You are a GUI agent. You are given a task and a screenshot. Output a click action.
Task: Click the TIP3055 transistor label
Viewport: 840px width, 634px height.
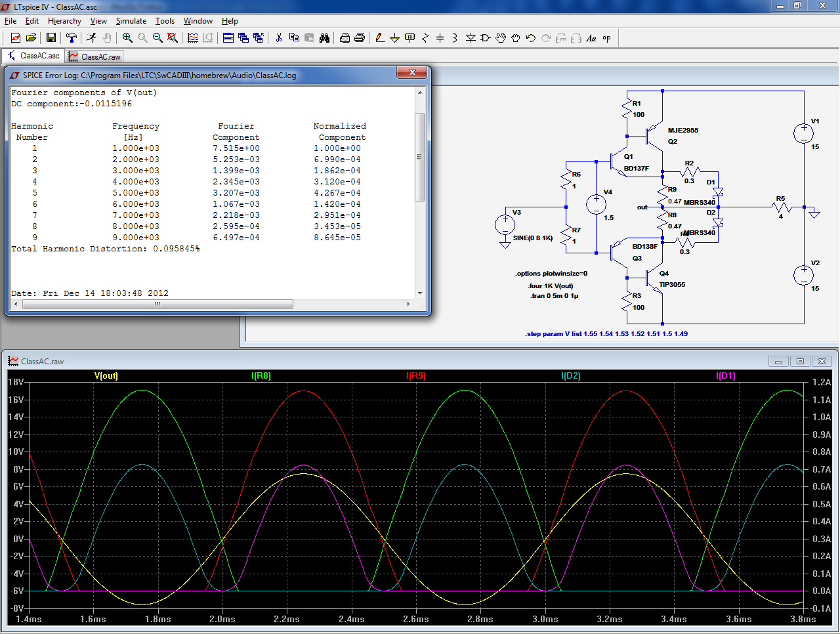click(x=672, y=285)
